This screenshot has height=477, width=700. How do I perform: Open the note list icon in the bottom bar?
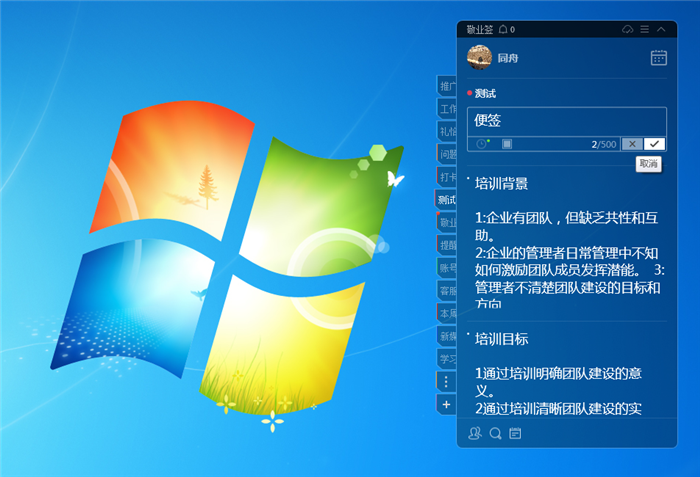click(x=515, y=433)
